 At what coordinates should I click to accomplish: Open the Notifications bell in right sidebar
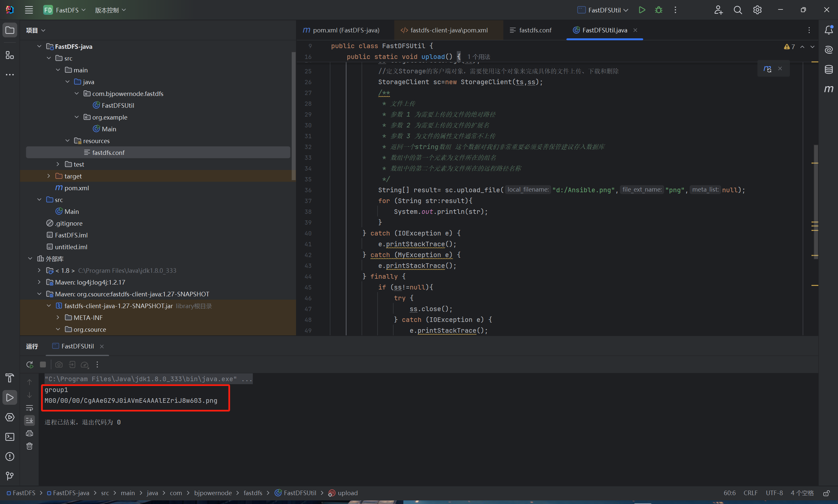(829, 30)
